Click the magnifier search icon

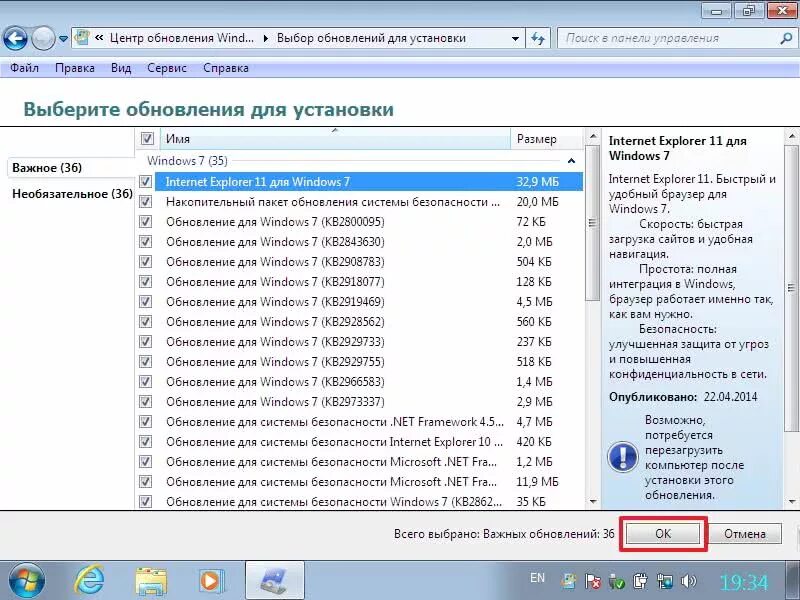pos(786,38)
